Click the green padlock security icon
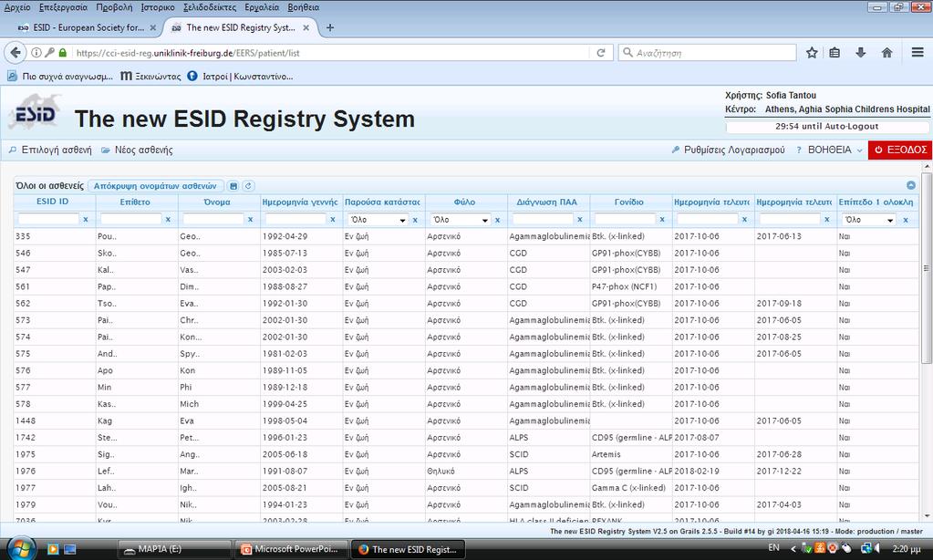 63,52
